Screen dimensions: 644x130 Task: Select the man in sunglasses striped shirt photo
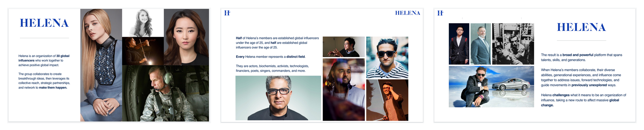pyautogui.click(x=387, y=57)
